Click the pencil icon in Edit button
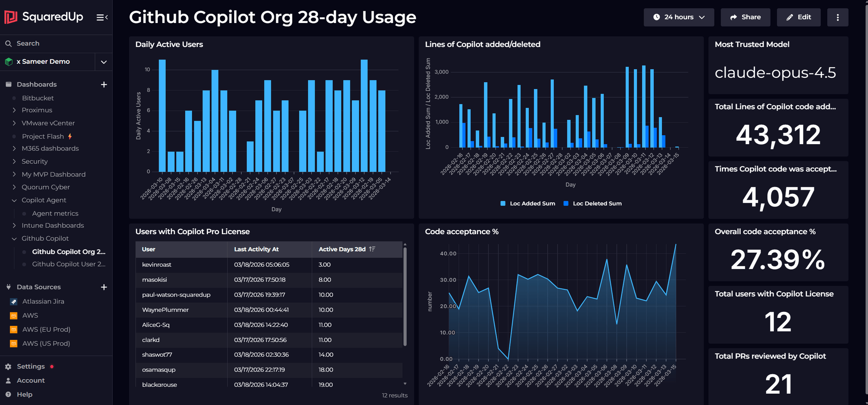The height and width of the screenshot is (405, 868). tap(790, 17)
